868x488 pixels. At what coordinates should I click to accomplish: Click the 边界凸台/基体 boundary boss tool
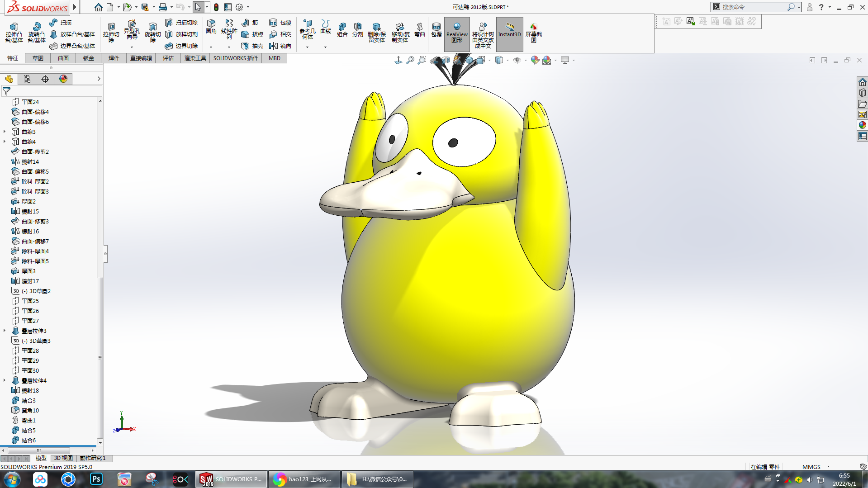[x=72, y=46]
